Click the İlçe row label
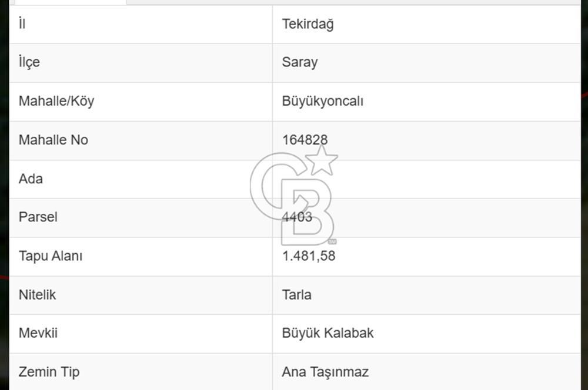 pyautogui.click(x=29, y=62)
